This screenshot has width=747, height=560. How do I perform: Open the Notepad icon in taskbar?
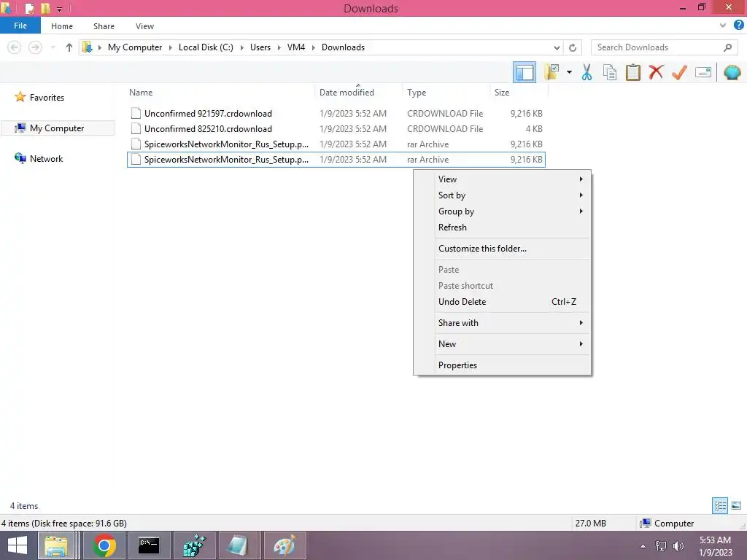239,545
